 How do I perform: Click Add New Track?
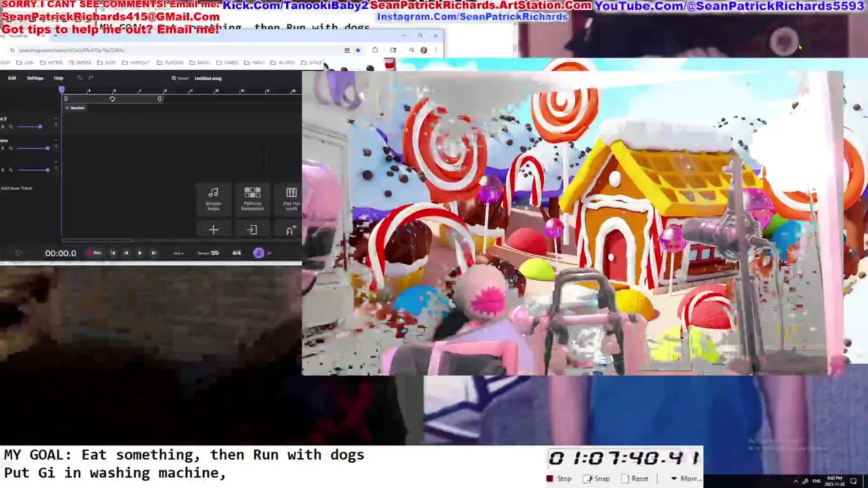tap(16, 188)
